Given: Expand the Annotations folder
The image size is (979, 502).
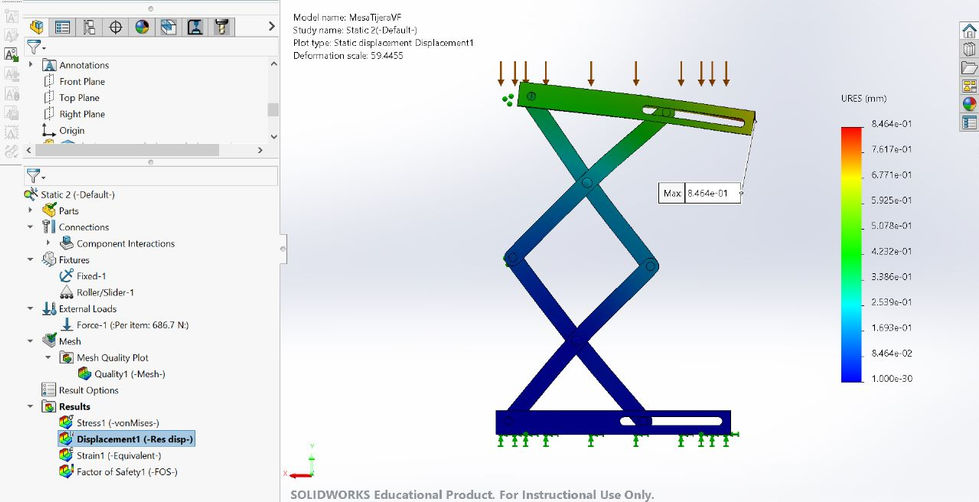Looking at the screenshot, I should 31,65.
